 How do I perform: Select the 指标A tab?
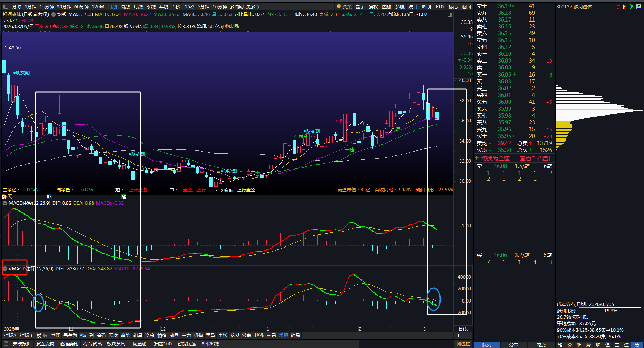coord(10,335)
